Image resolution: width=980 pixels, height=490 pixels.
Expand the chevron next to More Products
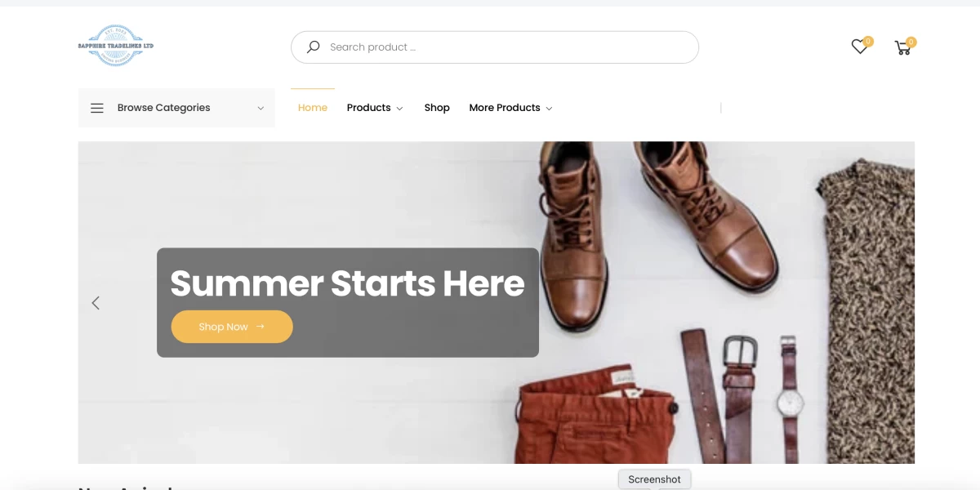[x=549, y=109]
